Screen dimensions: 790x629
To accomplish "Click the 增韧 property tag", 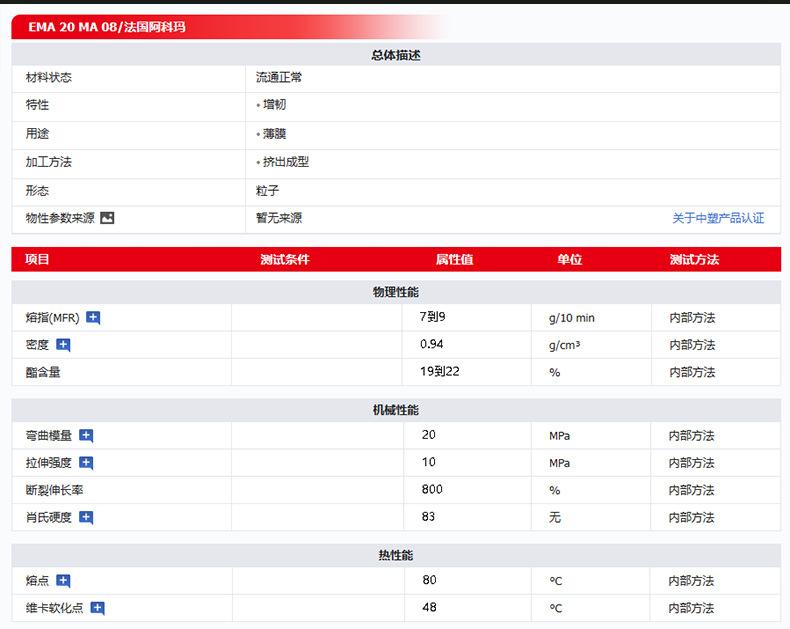I will pos(273,105).
